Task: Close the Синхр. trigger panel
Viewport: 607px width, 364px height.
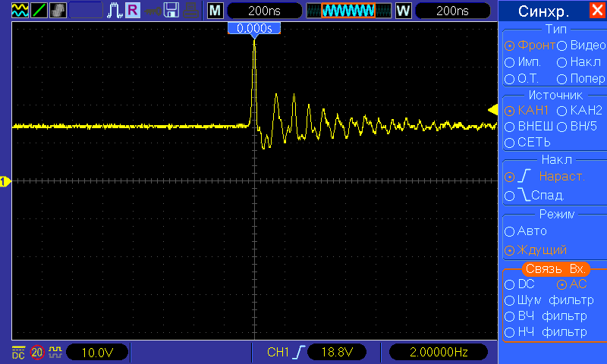Action: coord(597,10)
